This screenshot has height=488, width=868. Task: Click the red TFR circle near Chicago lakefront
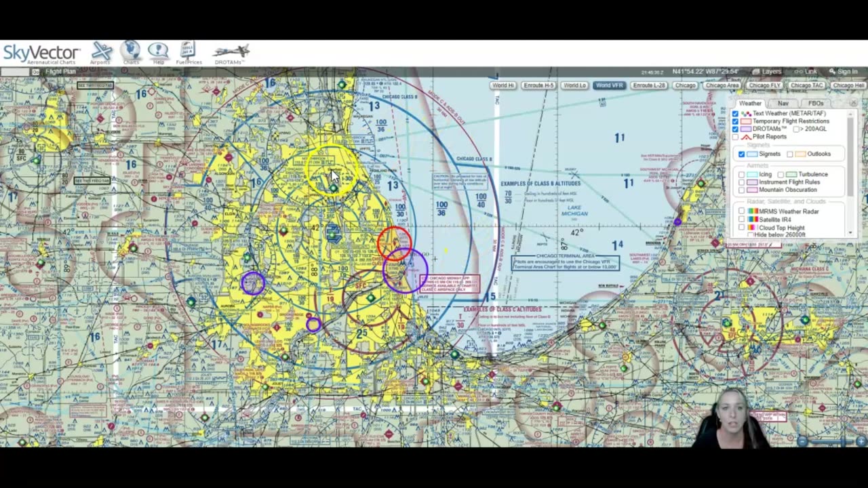[394, 244]
